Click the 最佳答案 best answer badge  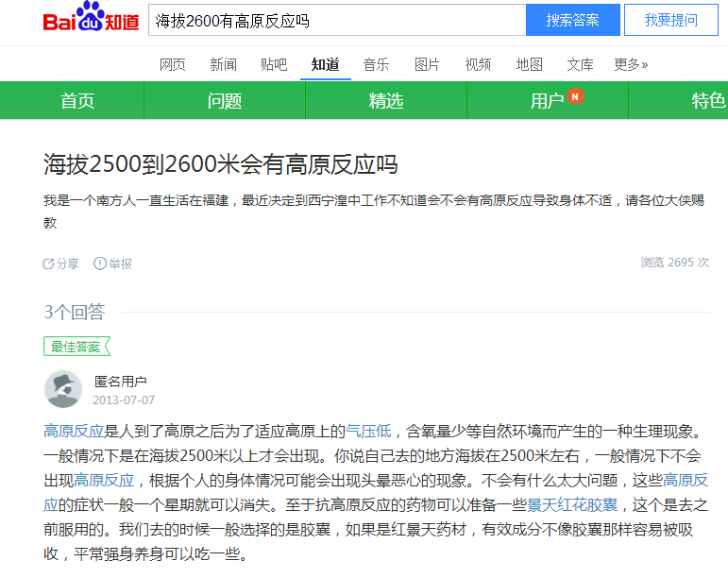tap(76, 347)
